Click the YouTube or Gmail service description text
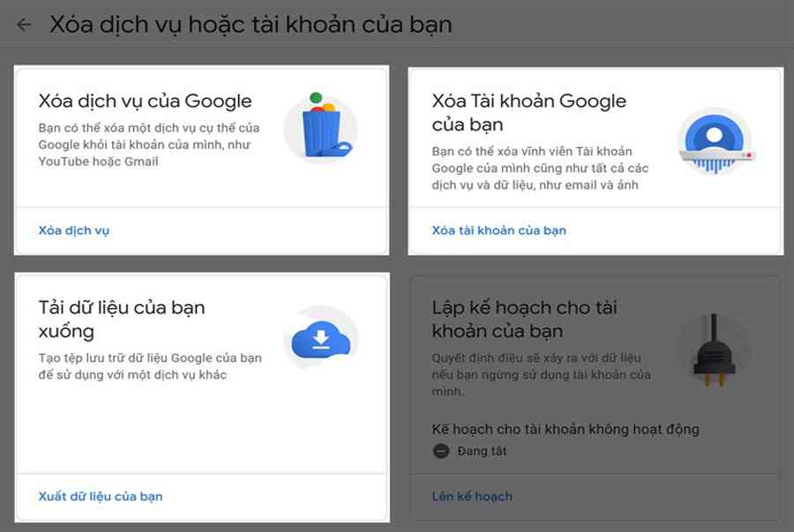Screen dimensions: 794x532 (150, 144)
